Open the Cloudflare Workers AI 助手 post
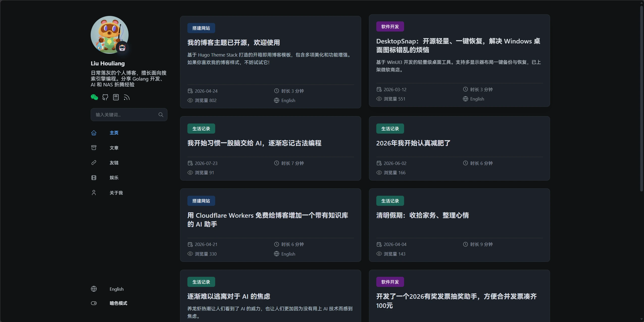644x322 pixels. [x=268, y=220]
